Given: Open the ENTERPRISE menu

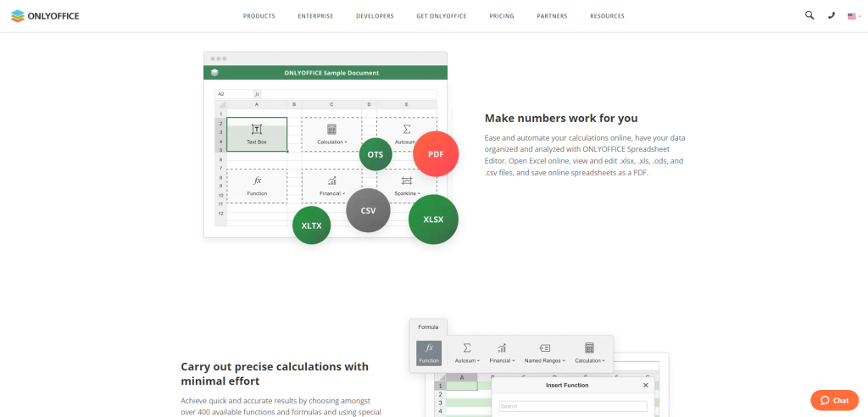Looking at the screenshot, I should pyautogui.click(x=315, y=16).
